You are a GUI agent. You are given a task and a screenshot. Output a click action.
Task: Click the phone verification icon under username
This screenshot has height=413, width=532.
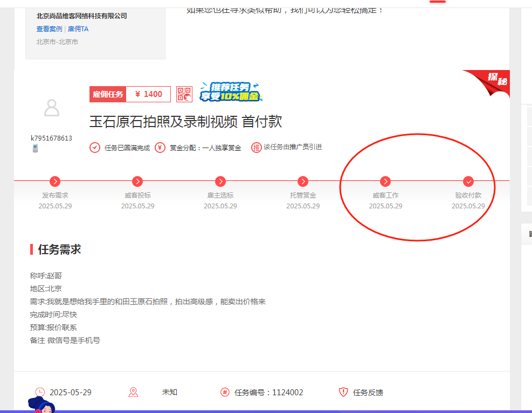[x=35, y=148]
